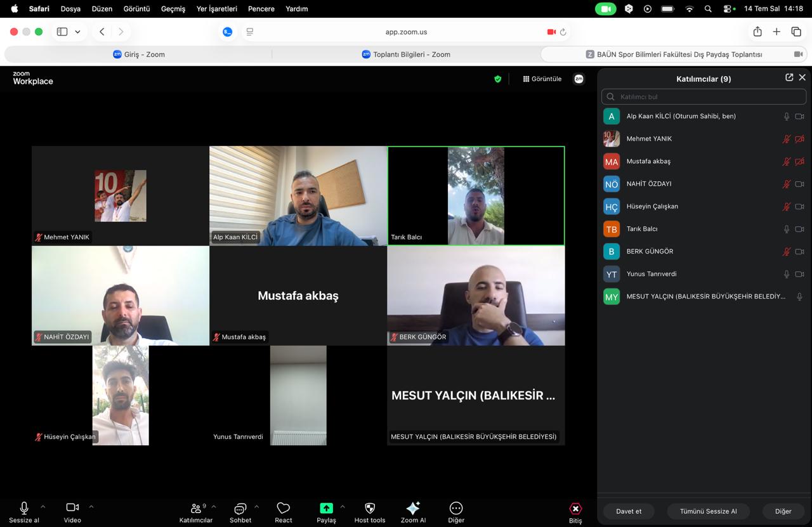The image size is (812, 527).
Task: Expand the microphone options chevron
Action: (x=43, y=507)
